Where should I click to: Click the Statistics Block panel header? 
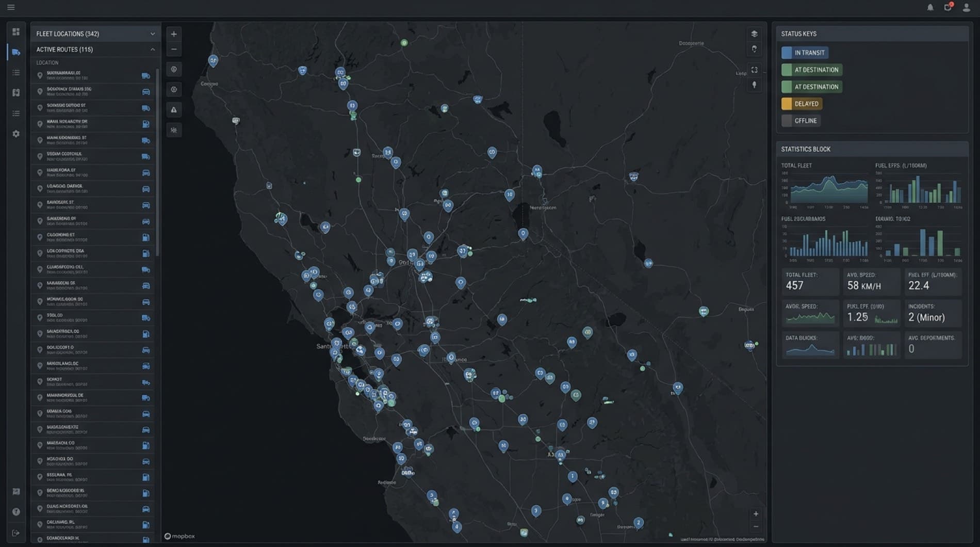872,149
